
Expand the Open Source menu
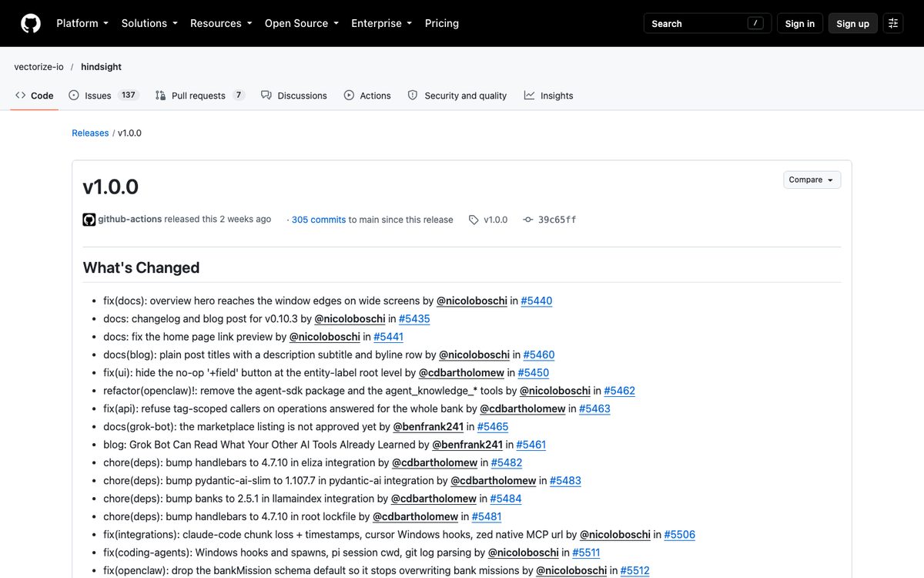point(302,23)
